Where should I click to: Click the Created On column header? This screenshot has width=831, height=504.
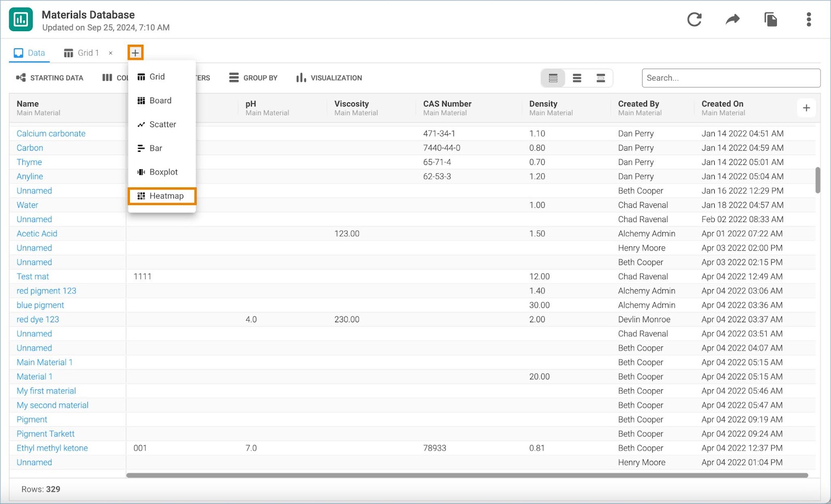pos(722,104)
